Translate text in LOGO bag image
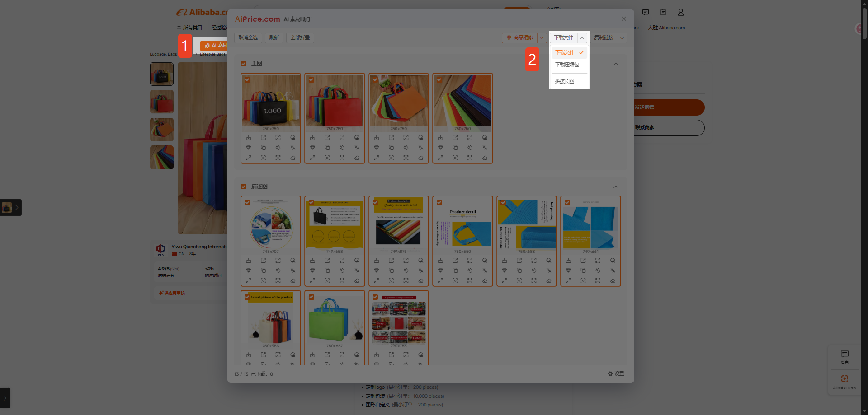The width and height of the screenshot is (868, 415). pyautogui.click(x=293, y=148)
